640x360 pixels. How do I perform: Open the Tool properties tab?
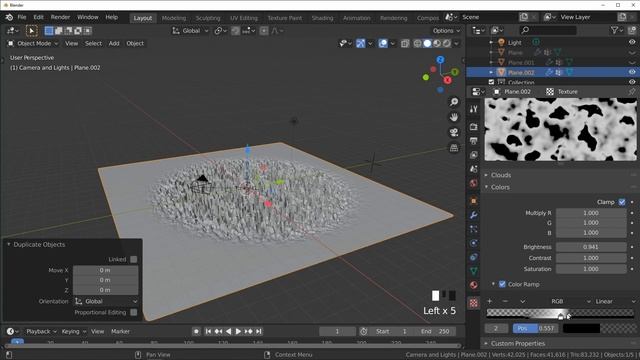473,109
